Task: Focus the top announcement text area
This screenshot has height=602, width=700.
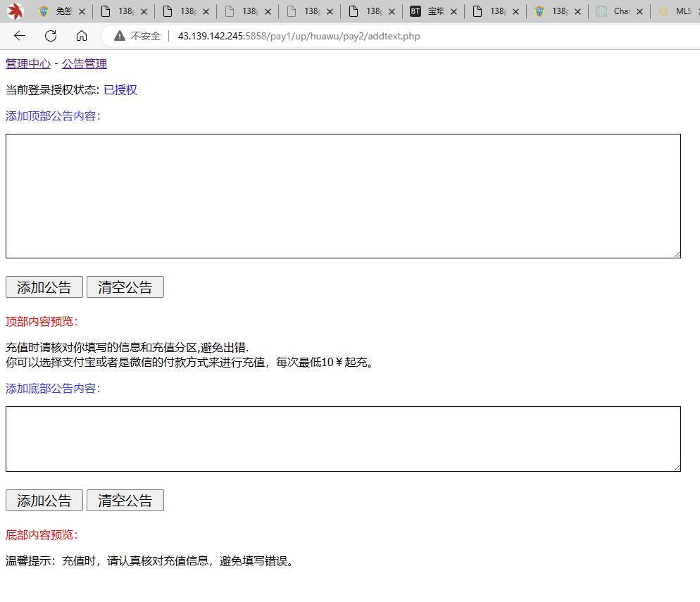Action: 343,196
